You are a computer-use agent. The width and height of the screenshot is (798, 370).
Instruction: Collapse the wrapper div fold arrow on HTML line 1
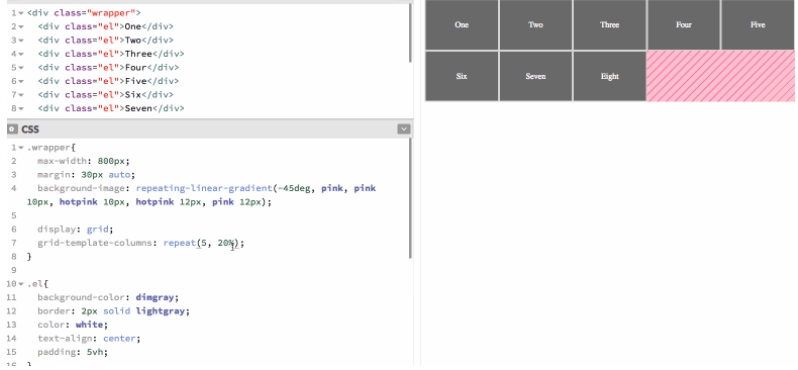pyautogui.click(x=21, y=13)
